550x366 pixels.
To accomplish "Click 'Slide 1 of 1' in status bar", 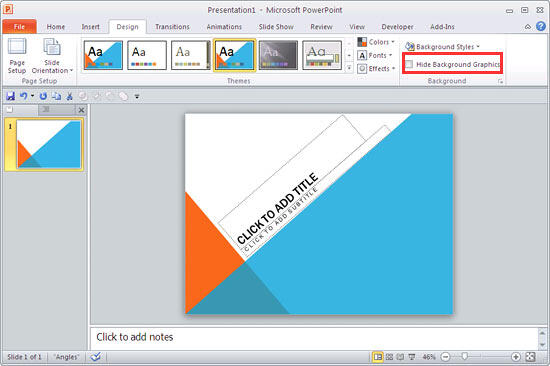I will tap(25, 357).
